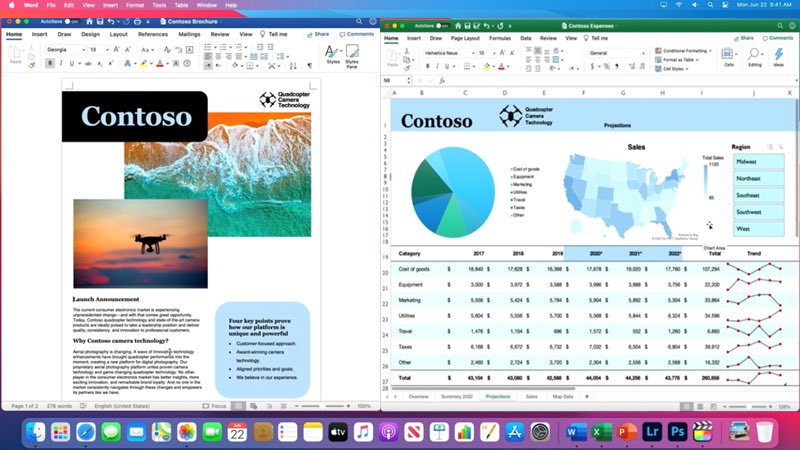Screen dimensions: 800x450
Task: Open the font size dropdown in Word
Action: pos(107,49)
